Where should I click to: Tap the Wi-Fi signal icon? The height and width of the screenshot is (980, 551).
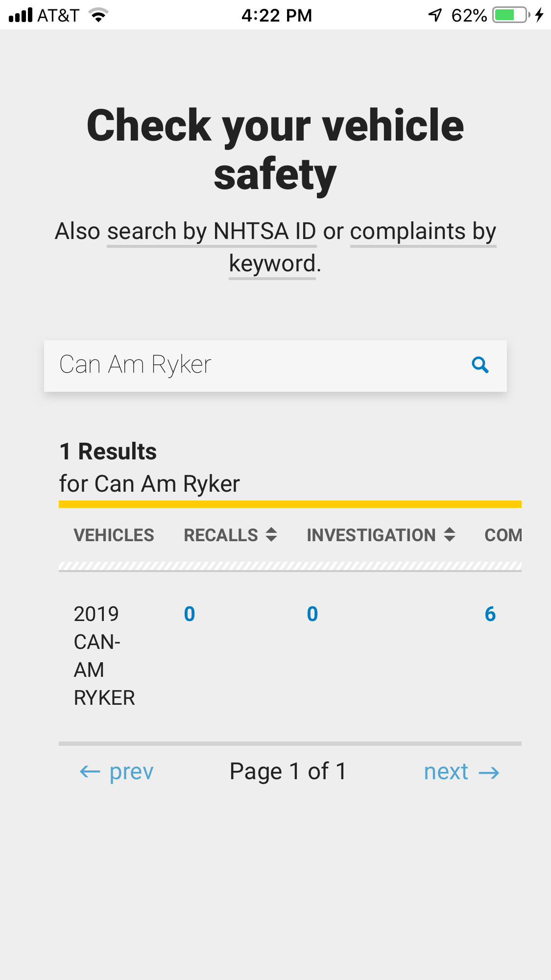tap(98, 16)
